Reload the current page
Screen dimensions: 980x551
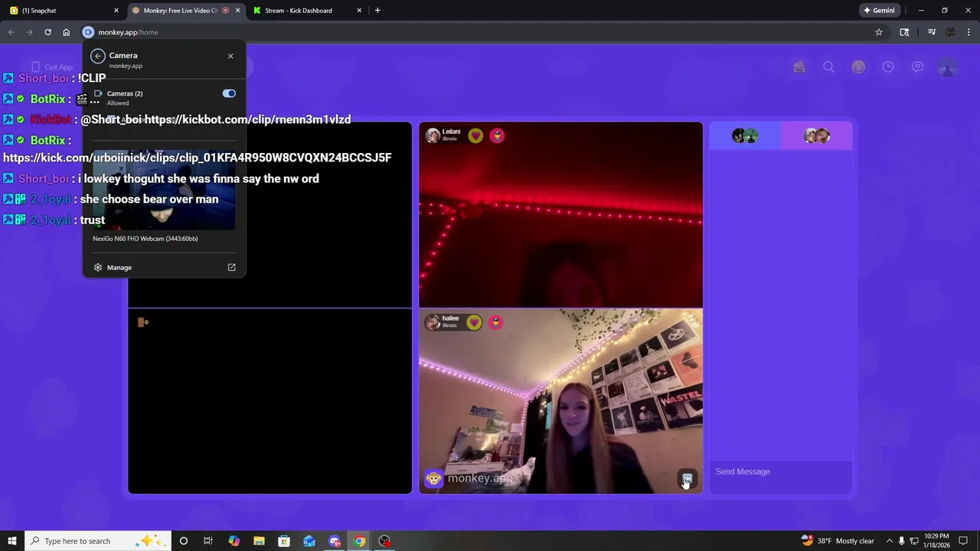pyautogui.click(x=47, y=32)
